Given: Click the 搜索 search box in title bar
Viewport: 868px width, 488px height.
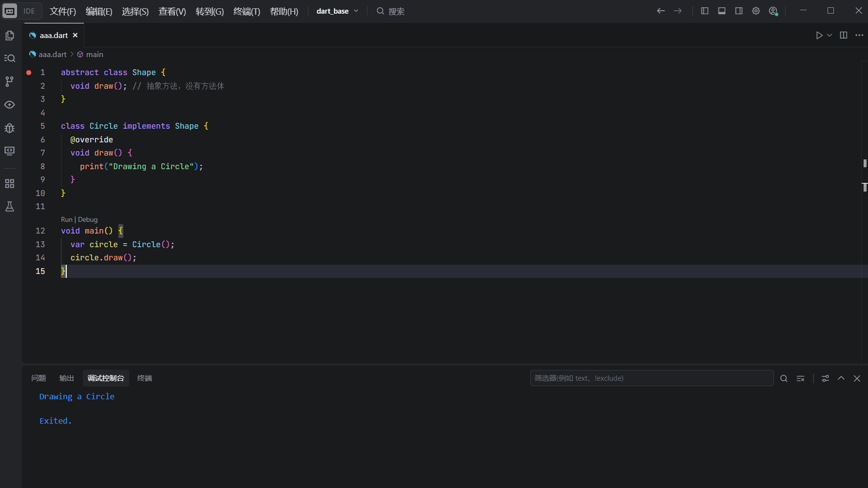Looking at the screenshot, I should tap(391, 11).
